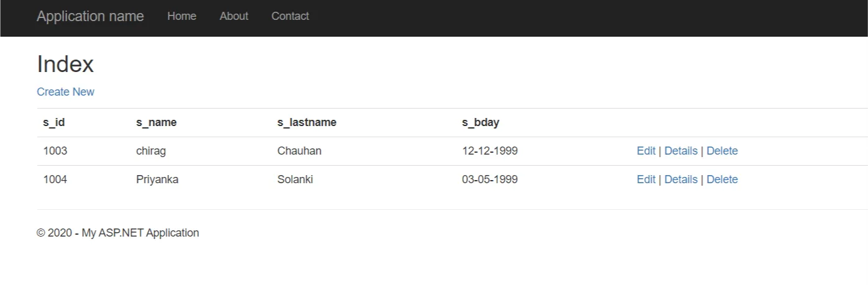Image resolution: width=868 pixels, height=285 pixels.
Task: Click the 12-12-1999 birthday cell
Action: (x=490, y=151)
